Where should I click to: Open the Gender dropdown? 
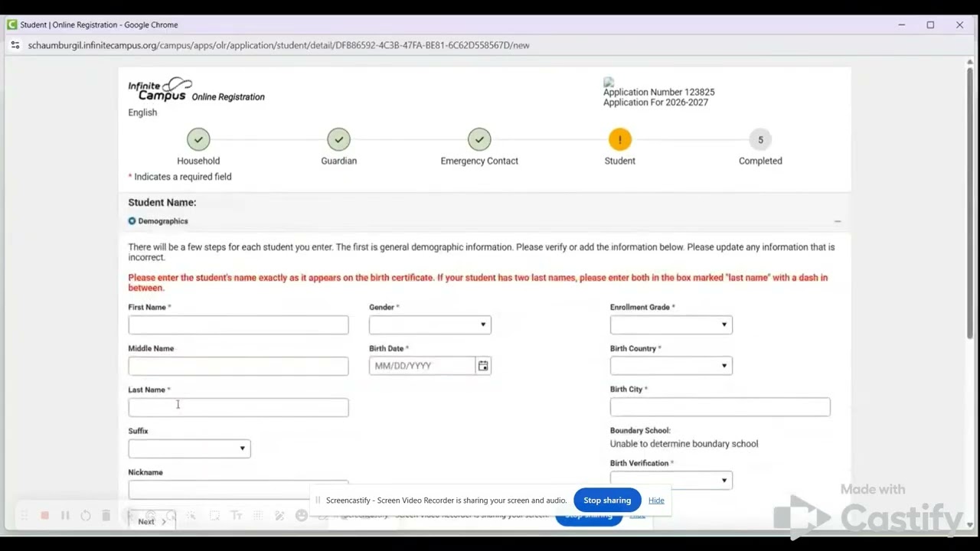[430, 324]
